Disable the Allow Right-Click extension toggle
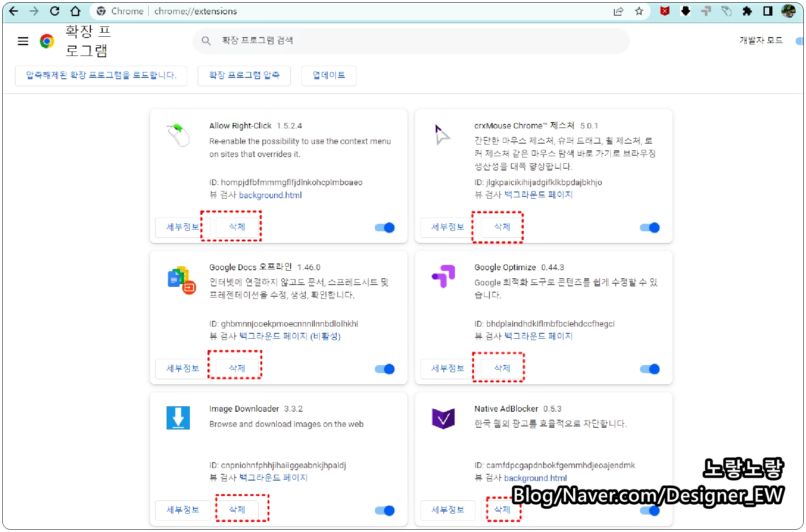The height and width of the screenshot is (532, 806). click(x=385, y=228)
